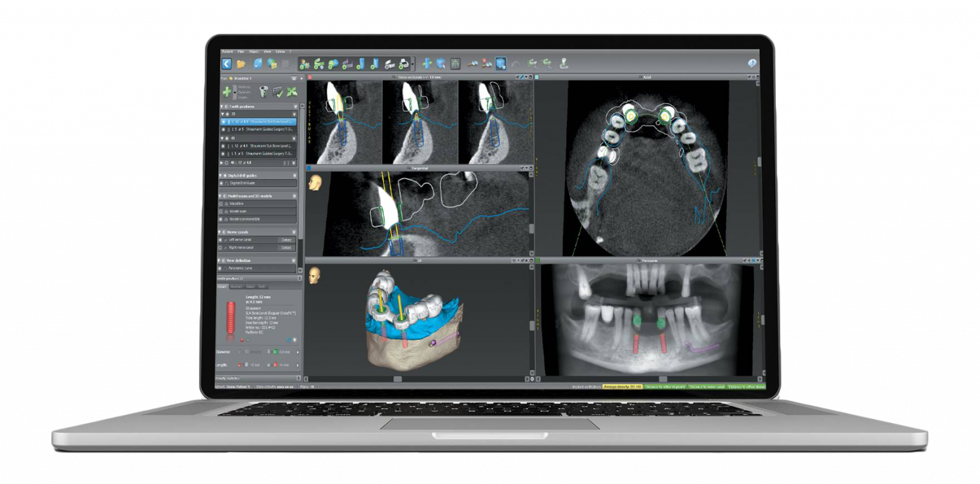Click the green plus add implant icon
Viewport: 980px width, 484px height.
[x=227, y=92]
